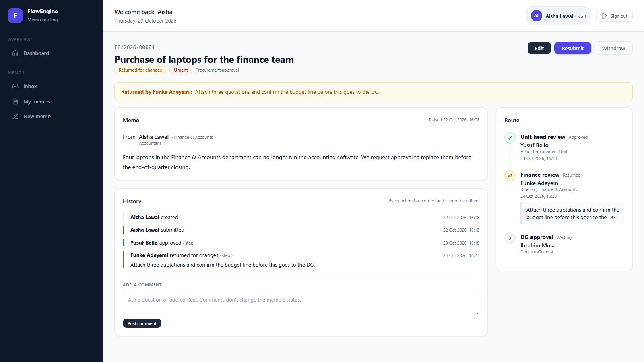644x362 pixels.
Task: Click the DG approval step title
Action: point(537,237)
